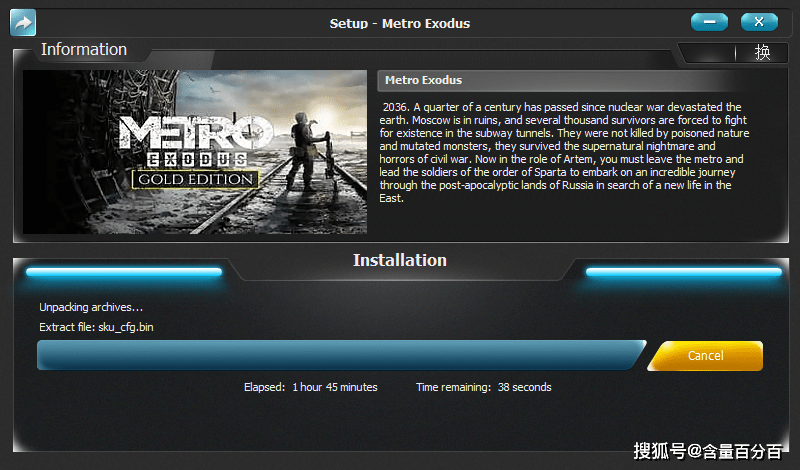Cancel the Metro Exodus installation

pyautogui.click(x=706, y=356)
